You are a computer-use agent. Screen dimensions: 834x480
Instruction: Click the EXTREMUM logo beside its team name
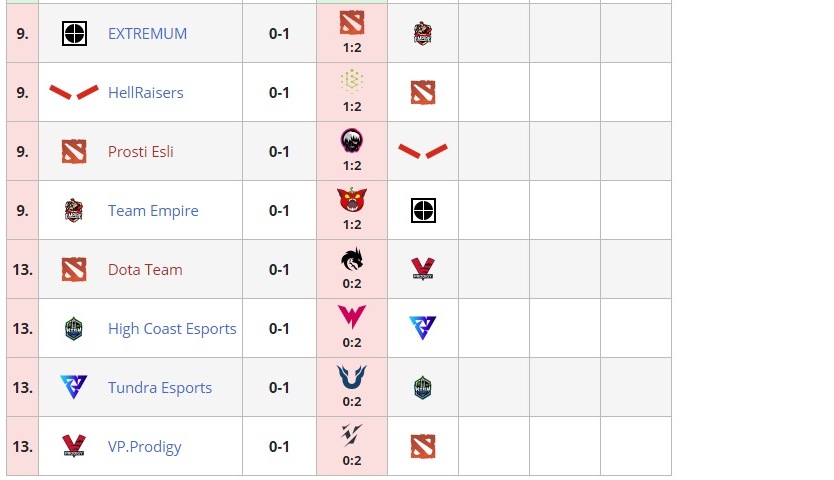coord(74,34)
